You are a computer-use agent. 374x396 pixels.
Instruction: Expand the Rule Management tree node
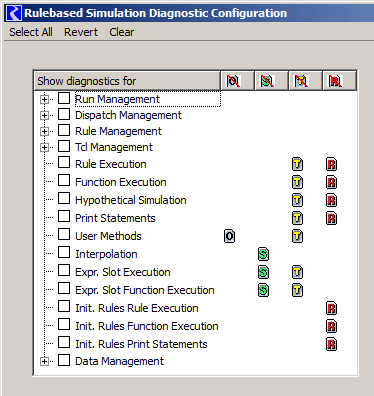point(44,131)
